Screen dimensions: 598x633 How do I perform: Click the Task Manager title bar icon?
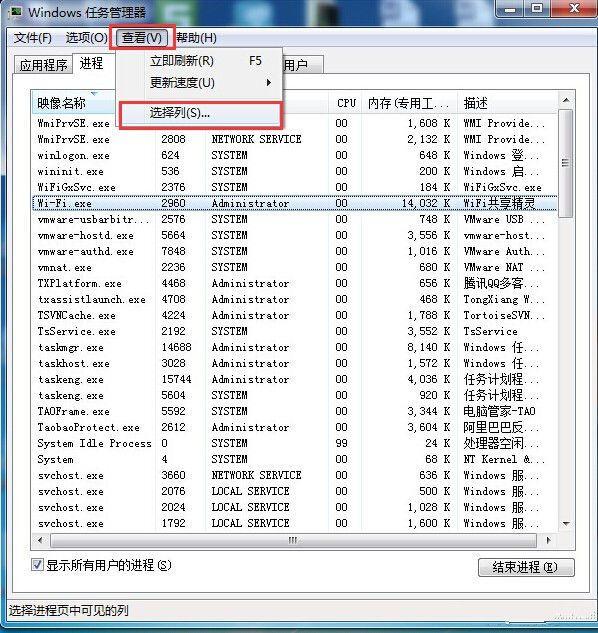point(16,11)
